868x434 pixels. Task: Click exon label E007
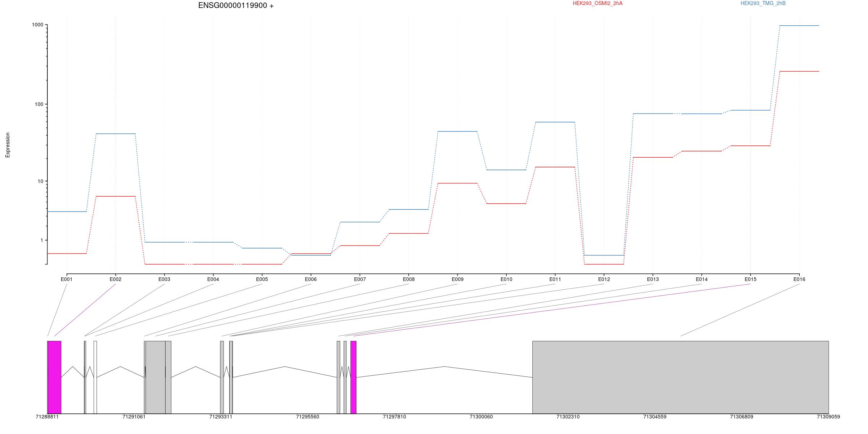(359, 279)
